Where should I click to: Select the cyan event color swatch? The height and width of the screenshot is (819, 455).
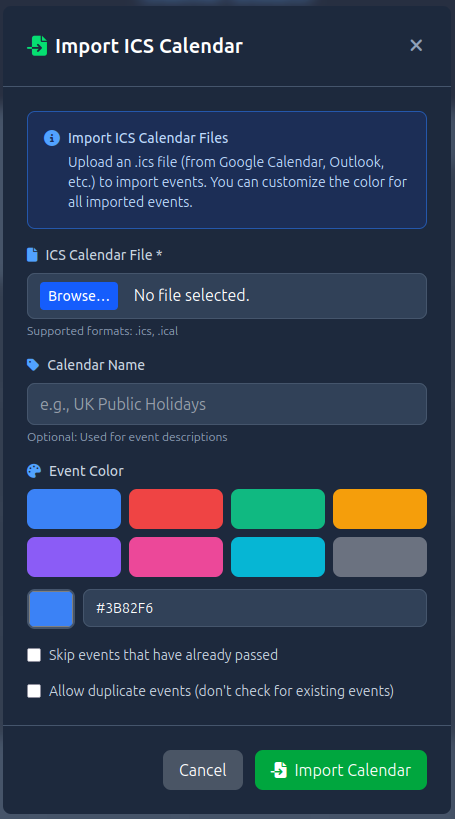point(277,557)
